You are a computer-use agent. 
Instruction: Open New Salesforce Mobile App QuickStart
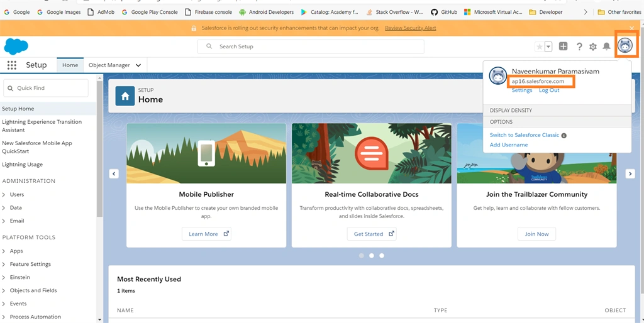coord(37,147)
